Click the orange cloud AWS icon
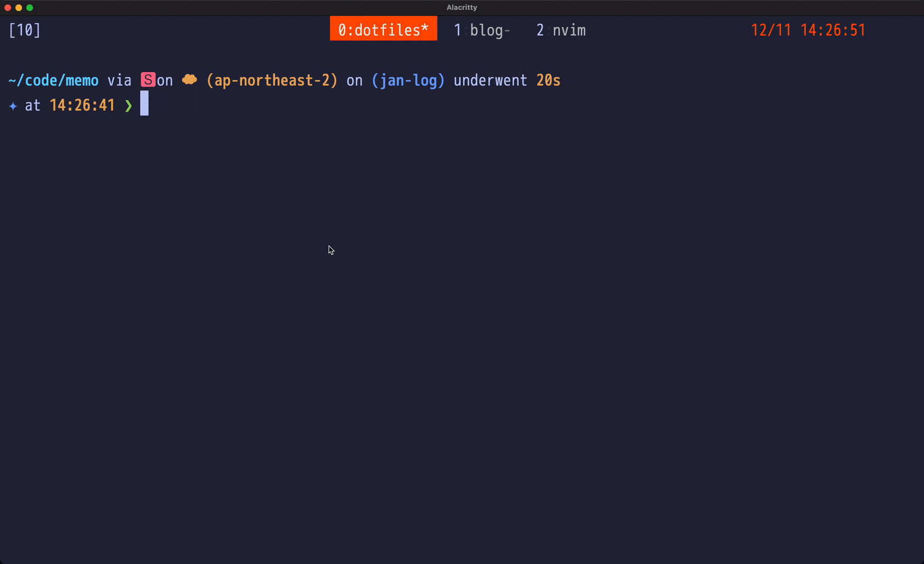This screenshot has width=924, height=564. (x=189, y=80)
